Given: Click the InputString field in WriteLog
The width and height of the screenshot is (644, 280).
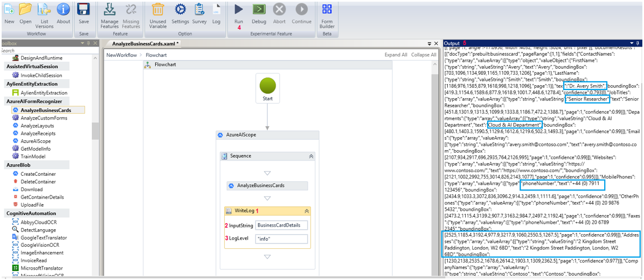Looking at the screenshot, I should (x=282, y=225).
